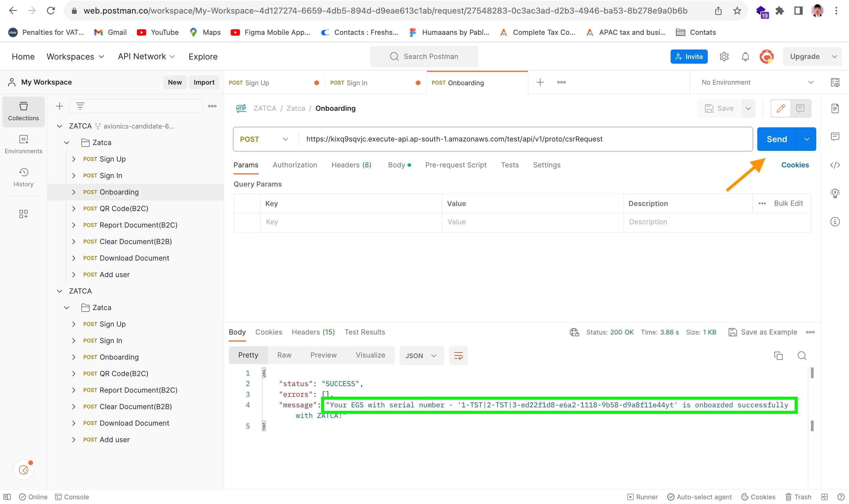The height and width of the screenshot is (504, 849).
Task: Open Trash in the status bar
Action: 798,497
